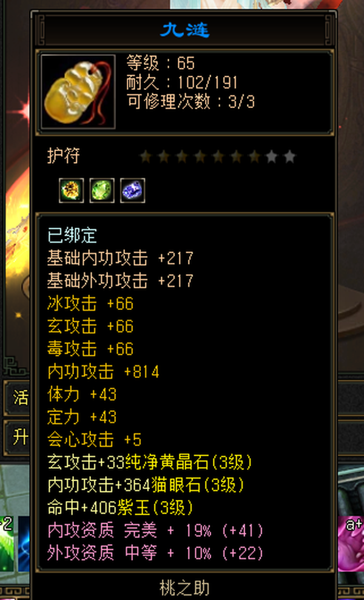
Task: Click the 内攻资质 完美 quality line
Action: (156, 531)
